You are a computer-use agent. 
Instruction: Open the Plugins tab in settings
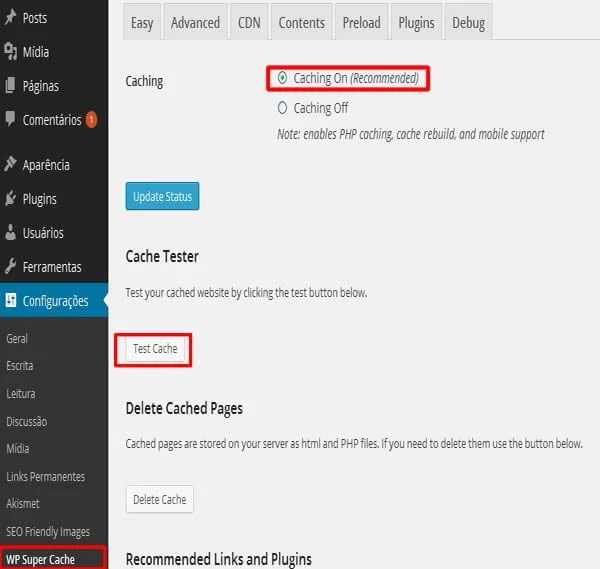(x=416, y=22)
